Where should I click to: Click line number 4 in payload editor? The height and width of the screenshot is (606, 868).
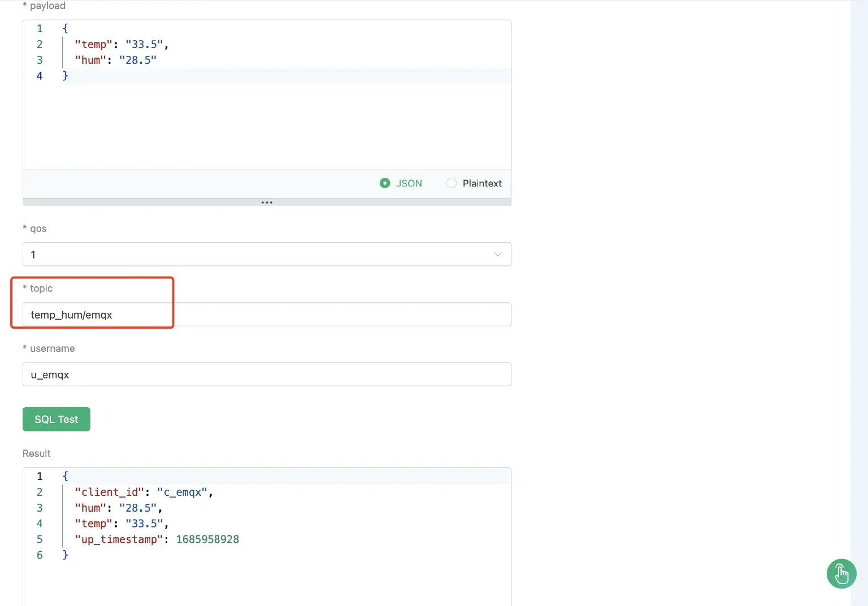(x=40, y=76)
